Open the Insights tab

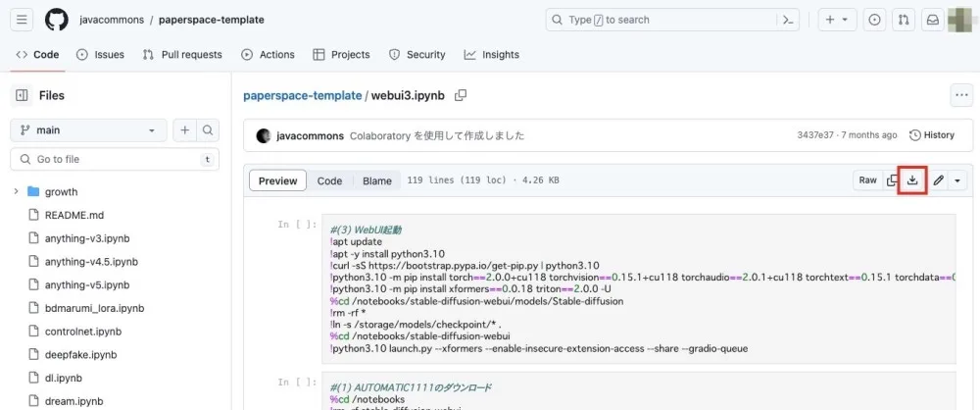tap(491, 55)
